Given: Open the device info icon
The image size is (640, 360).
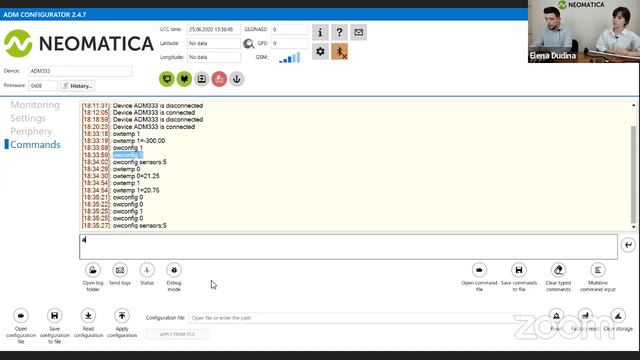Looking at the screenshot, I should (320, 32).
